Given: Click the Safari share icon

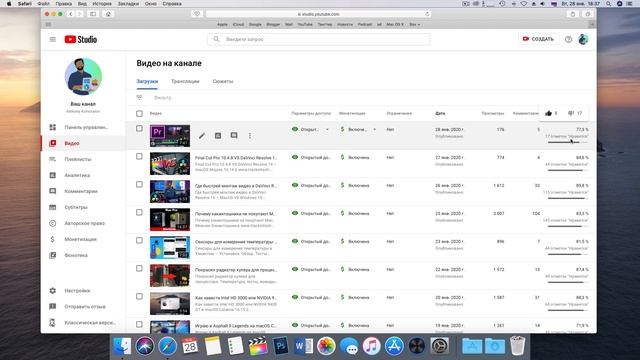Looking at the screenshot, I should pos(573,14).
